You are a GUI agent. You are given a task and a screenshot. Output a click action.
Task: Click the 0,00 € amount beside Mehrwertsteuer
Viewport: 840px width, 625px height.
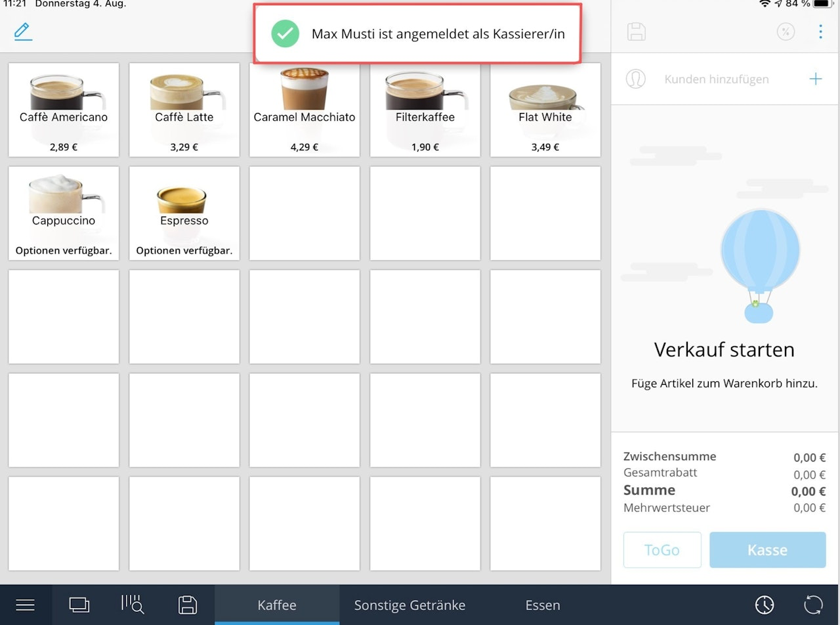click(x=810, y=507)
